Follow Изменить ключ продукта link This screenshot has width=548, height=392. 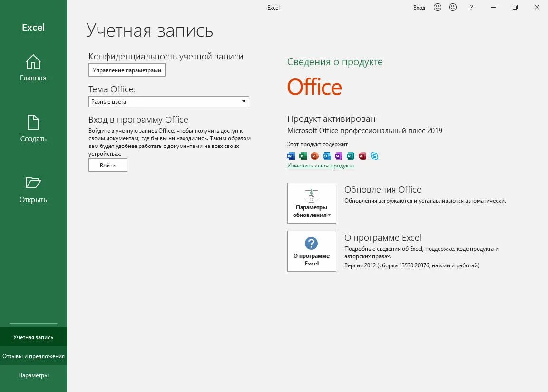[321, 166]
